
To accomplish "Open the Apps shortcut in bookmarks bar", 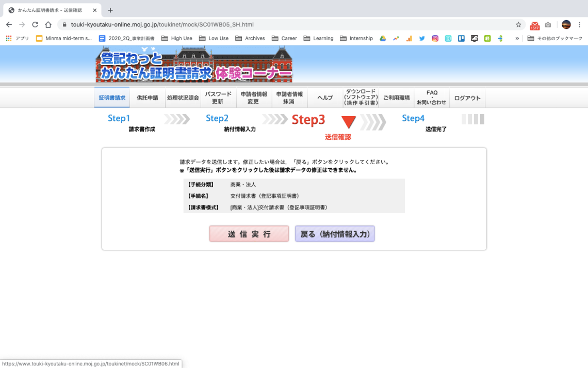I will [x=17, y=38].
